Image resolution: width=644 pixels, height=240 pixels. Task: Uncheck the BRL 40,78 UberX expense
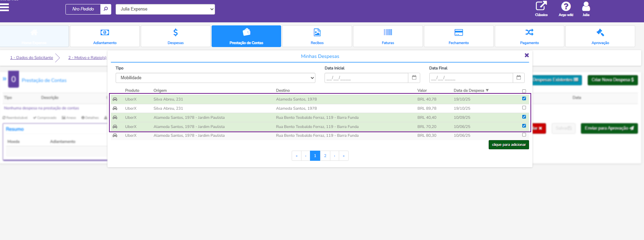click(524, 99)
